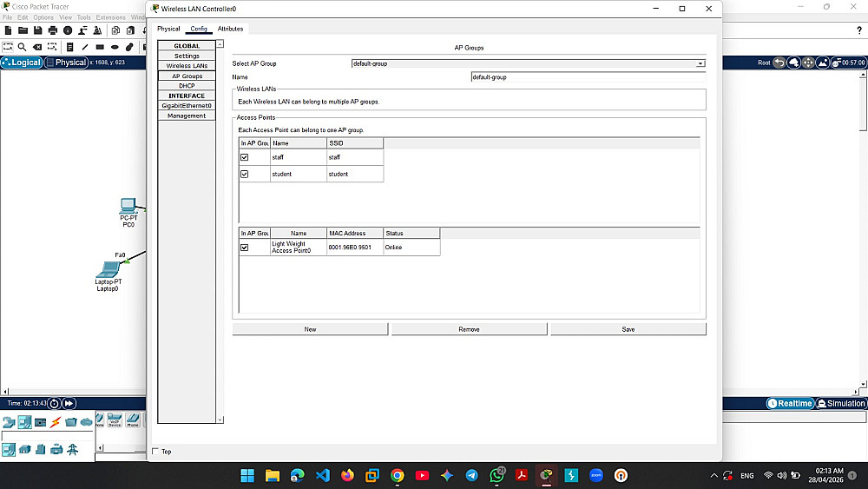Choose the Inspect magnifier tool

click(23, 47)
